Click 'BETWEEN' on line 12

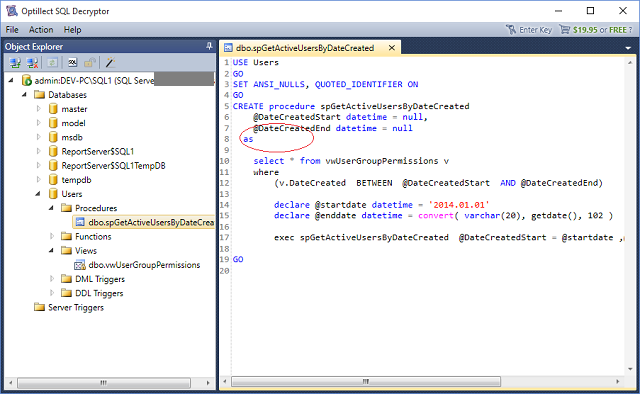point(374,183)
